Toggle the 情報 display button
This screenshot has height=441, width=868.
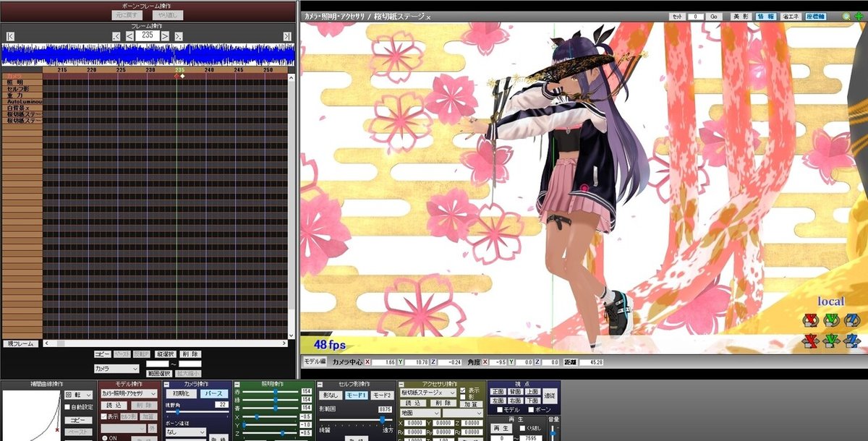tap(766, 17)
